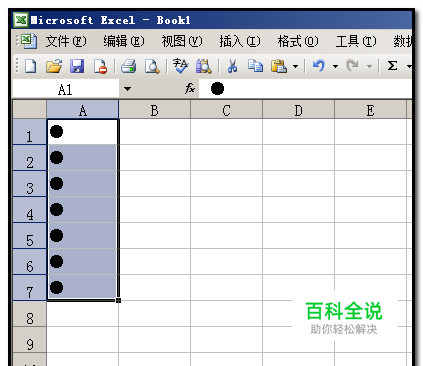Select column A header
The height and width of the screenshot is (366, 423).
(x=83, y=110)
